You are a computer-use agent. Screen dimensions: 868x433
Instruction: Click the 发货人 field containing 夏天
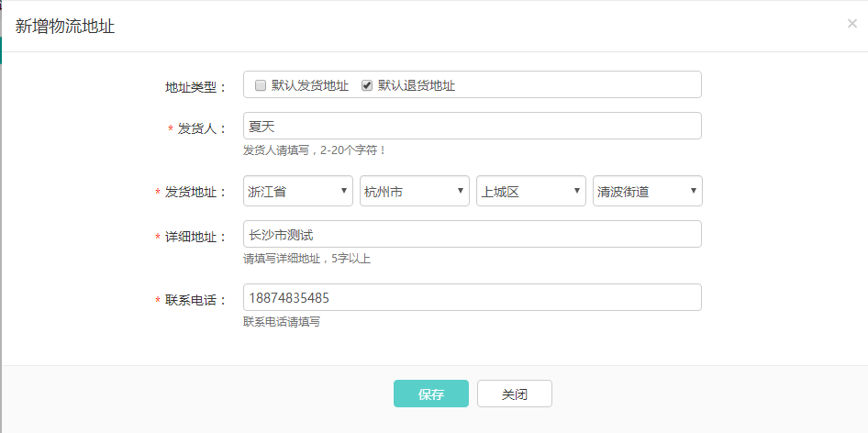pyautogui.click(x=472, y=126)
